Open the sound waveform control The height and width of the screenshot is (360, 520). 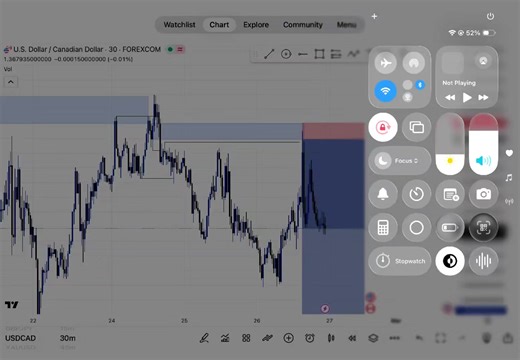click(483, 261)
